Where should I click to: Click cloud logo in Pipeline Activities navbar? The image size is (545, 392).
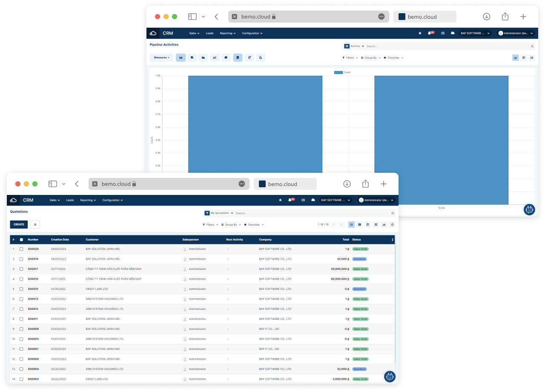153,33
